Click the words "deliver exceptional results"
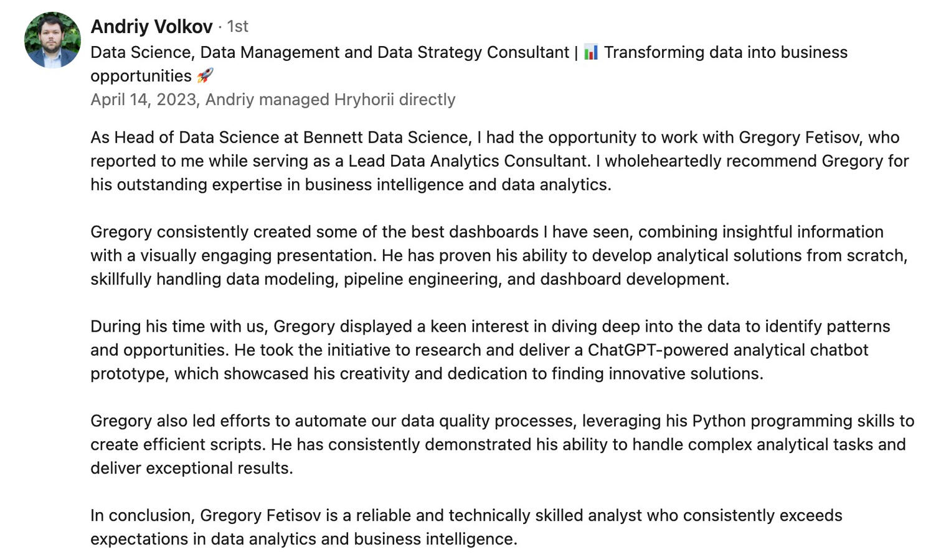Image resolution: width=941 pixels, height=560 pixels. pos(191,469)
